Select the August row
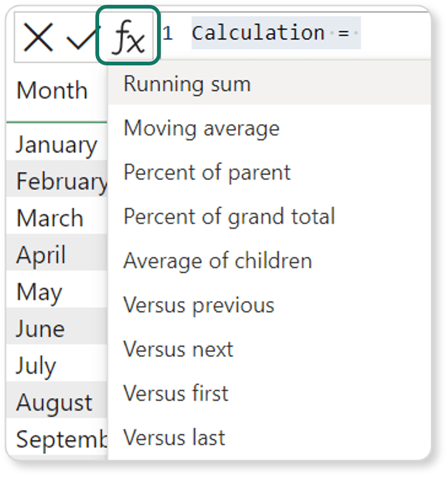The image size is (448, 477). pyautogui.click(x=54, y=403)
